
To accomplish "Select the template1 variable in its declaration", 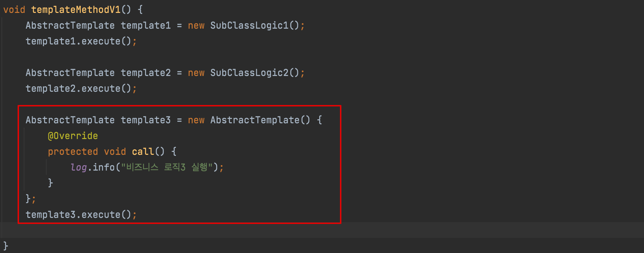I will (145, 25).
